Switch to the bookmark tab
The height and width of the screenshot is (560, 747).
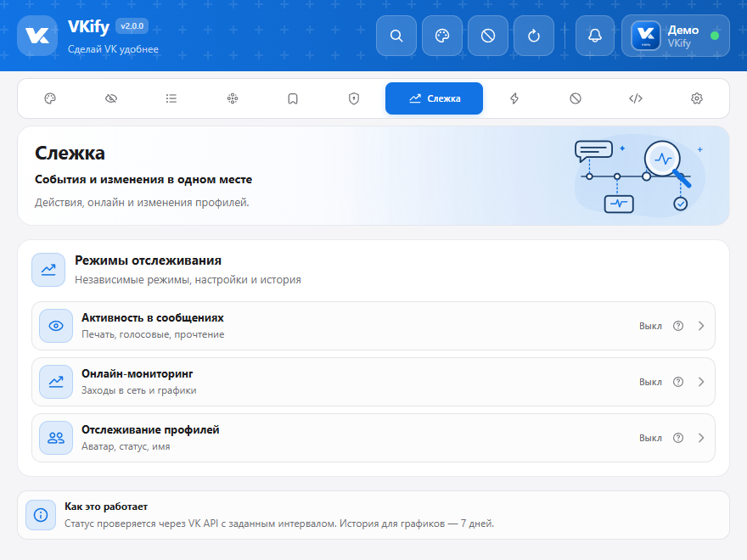pos(293,98)
